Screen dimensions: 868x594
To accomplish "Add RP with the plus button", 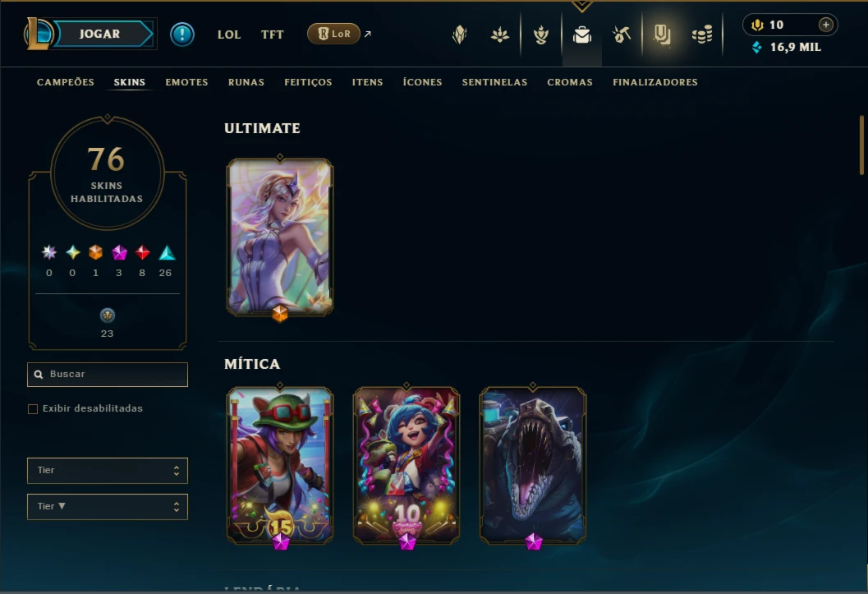I will (826, 25).
